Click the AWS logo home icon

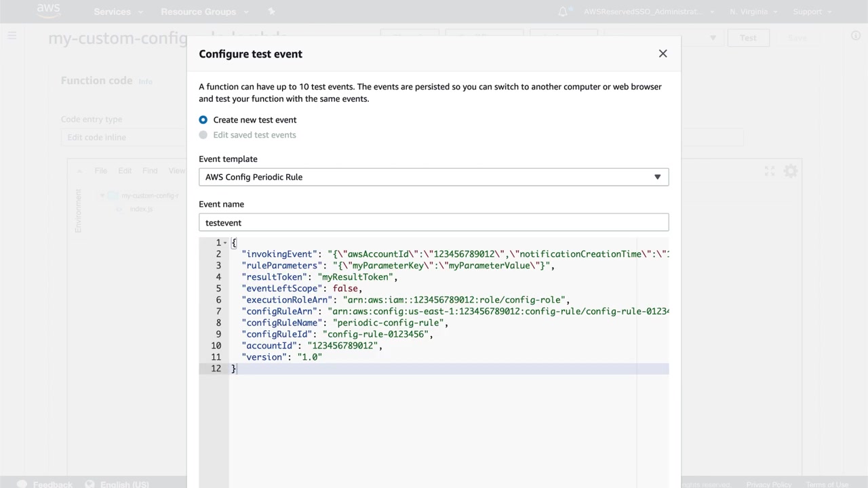48,11
